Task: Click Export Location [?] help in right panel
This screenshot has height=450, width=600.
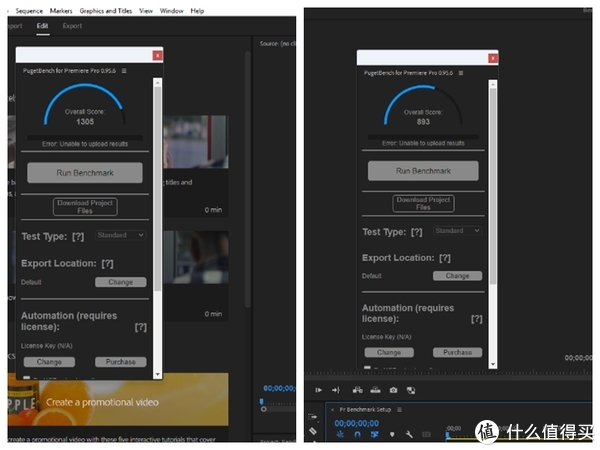Action: click(x=445, y=258)
